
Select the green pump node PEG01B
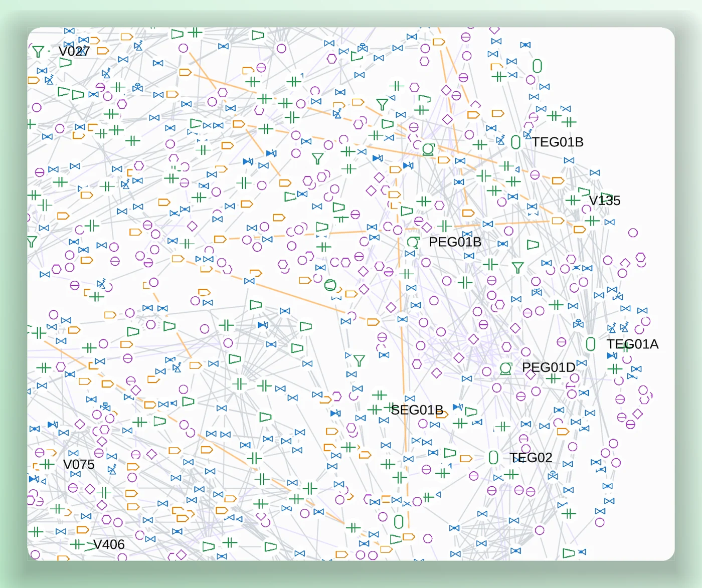pyautogui.click(x=413, y=242)
